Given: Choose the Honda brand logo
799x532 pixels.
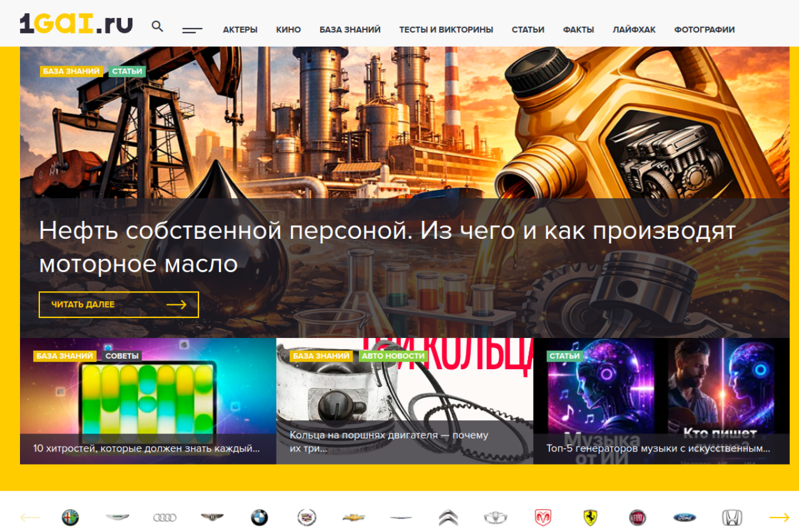Looking at the screenshot, I should (x=732, y=518).
